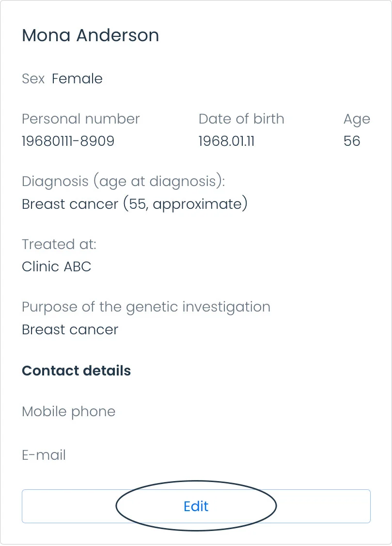Select Breast cancer (55, approximate) text
This screenshot has width=392, height=546.
(135, 204)
